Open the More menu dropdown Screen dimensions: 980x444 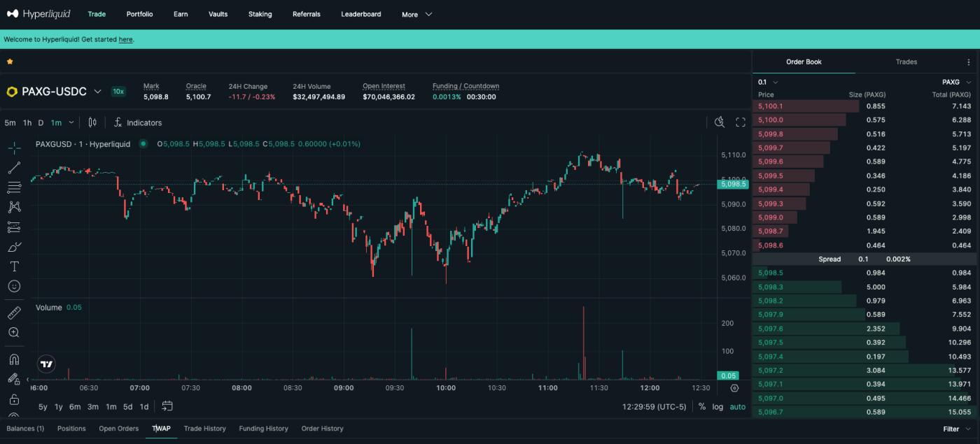417,14
